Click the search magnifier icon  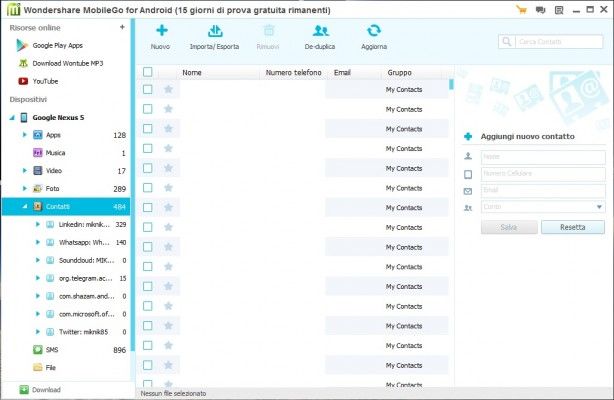pyautogui.click(x=507, y=42)
